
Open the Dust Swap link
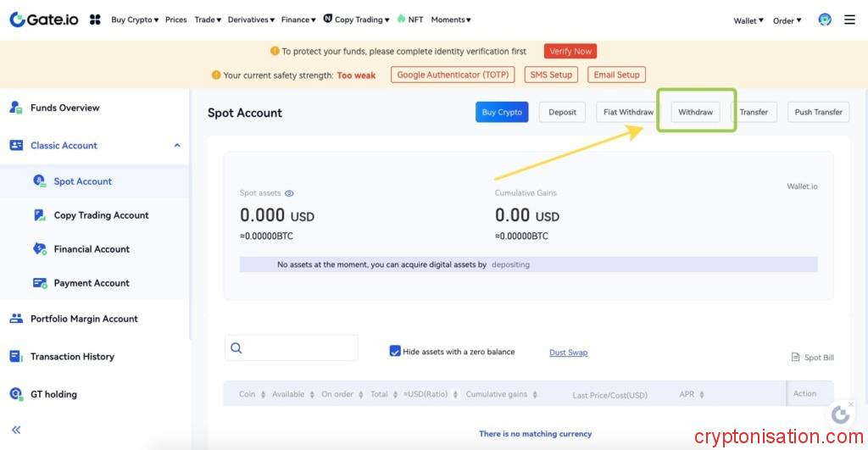click(x=568, y=353)
